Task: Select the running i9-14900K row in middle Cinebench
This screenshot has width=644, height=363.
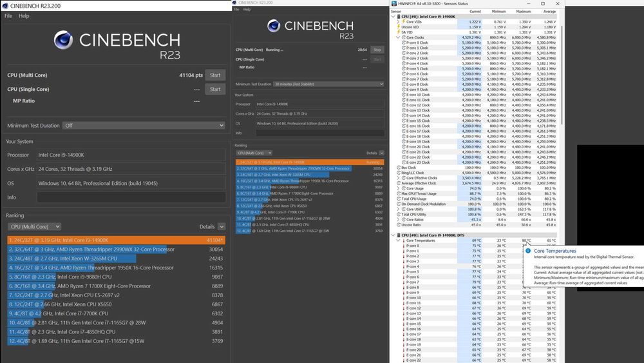Action: pos(310,162)
